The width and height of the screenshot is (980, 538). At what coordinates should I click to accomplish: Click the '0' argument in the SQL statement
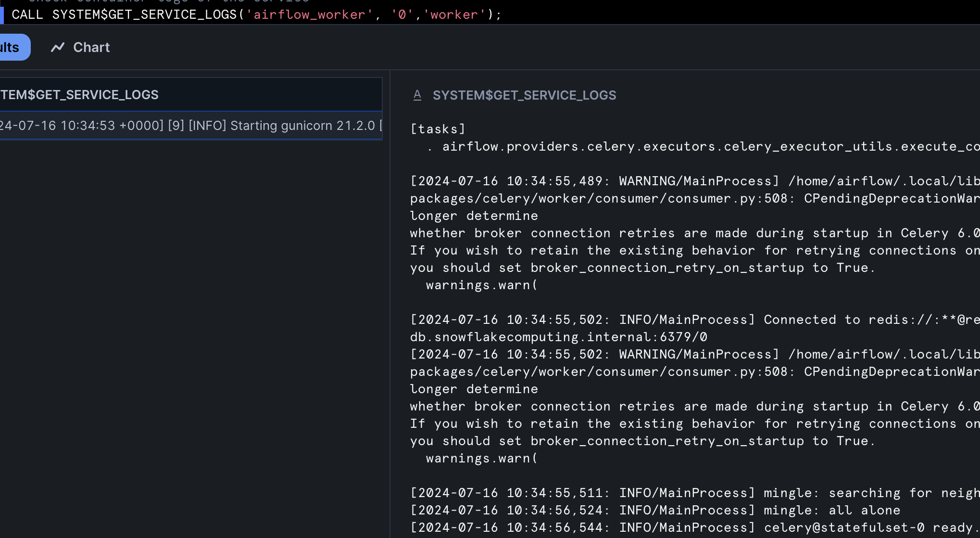coord(402,15)
